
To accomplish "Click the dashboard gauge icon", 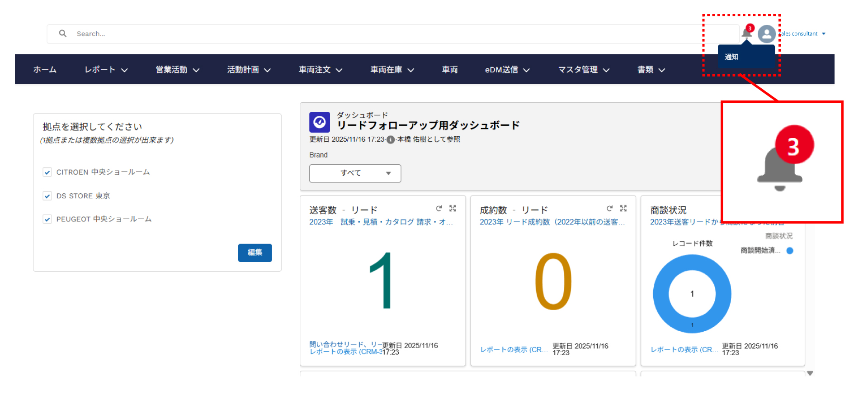I will 319,122.
